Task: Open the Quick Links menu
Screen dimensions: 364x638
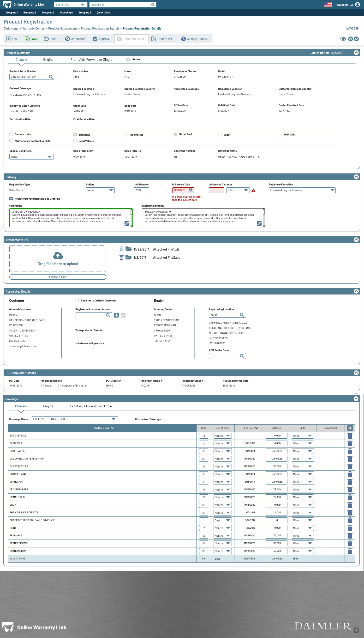Action: (103, 12)
